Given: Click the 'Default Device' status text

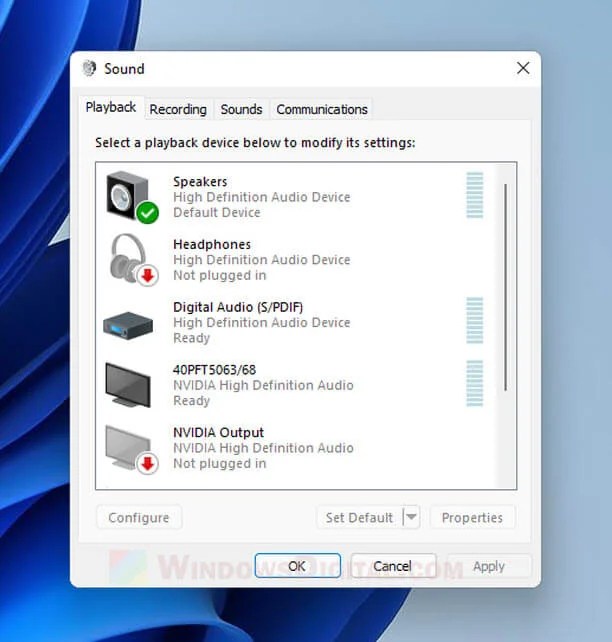Looking at the screenshot, I should (x=217, y=212).
